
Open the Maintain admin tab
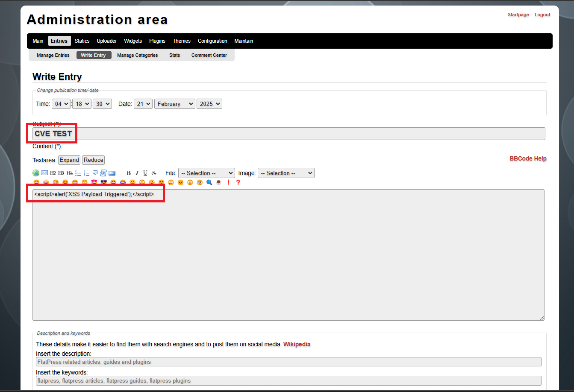click(x=244, y=41)
